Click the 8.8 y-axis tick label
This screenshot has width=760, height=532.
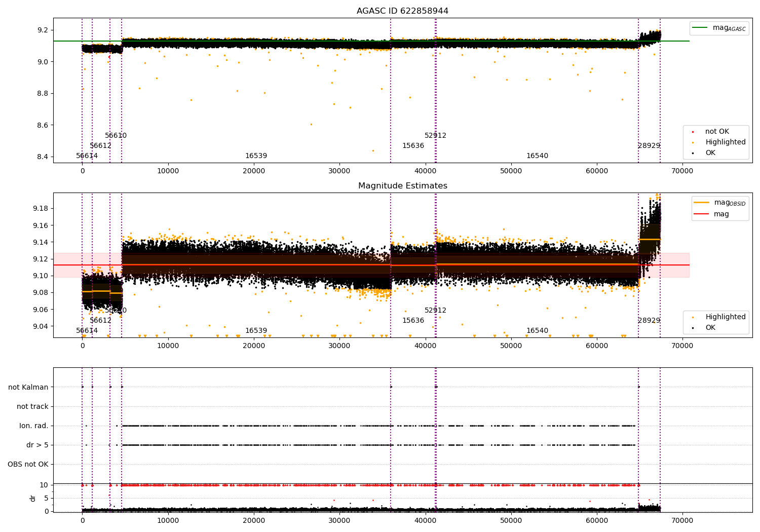pyautogui.click(x=43, y=93)
